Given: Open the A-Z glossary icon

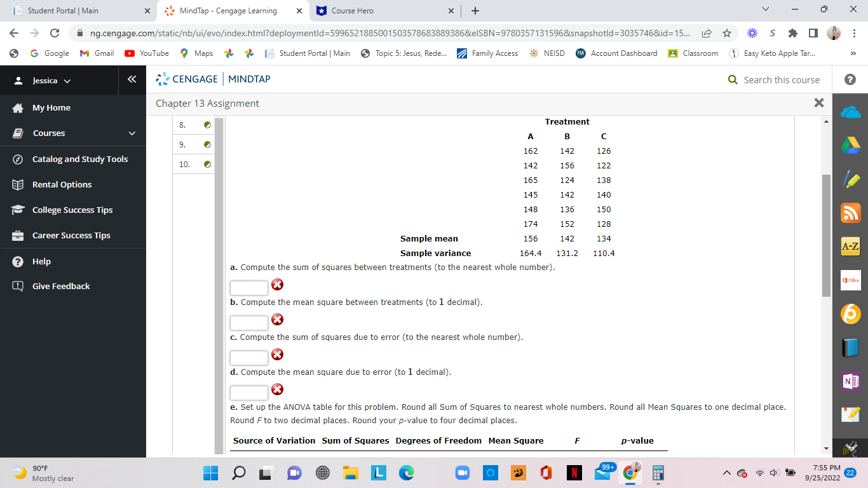Looking at the screenshot, I should click(850, 246).
